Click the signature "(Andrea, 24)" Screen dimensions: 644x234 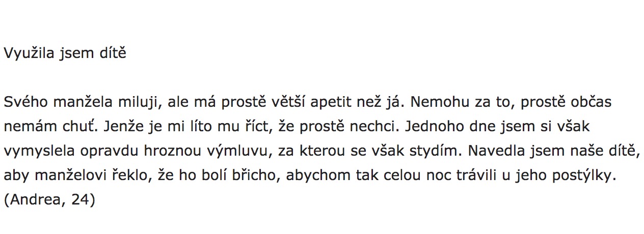pos(49,200)
